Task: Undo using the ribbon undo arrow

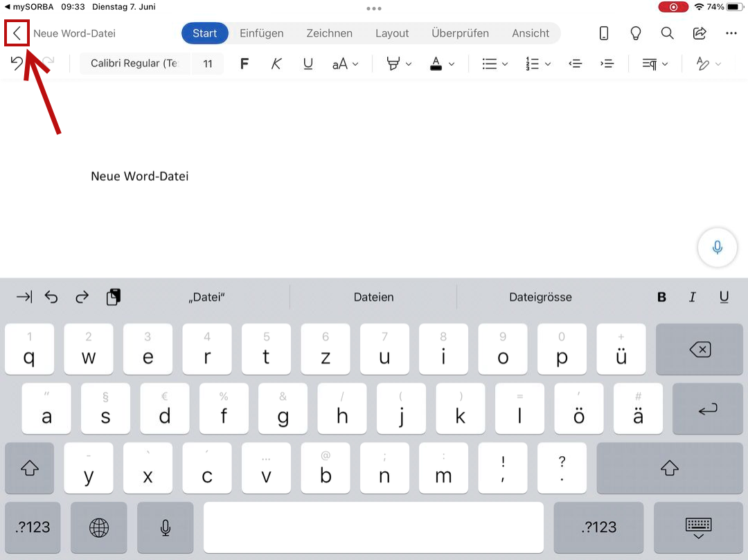Action: click(17, 64)
